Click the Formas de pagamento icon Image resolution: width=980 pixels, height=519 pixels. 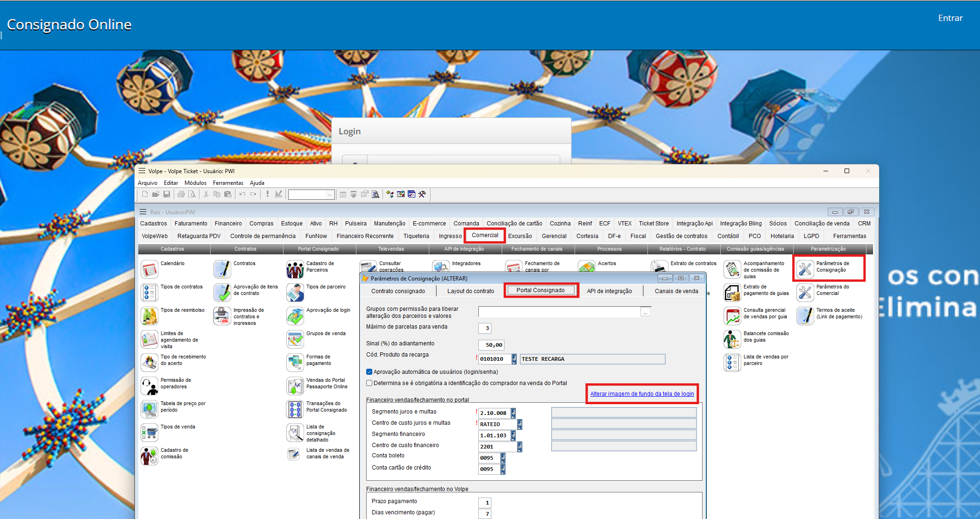tap(295, 363)
